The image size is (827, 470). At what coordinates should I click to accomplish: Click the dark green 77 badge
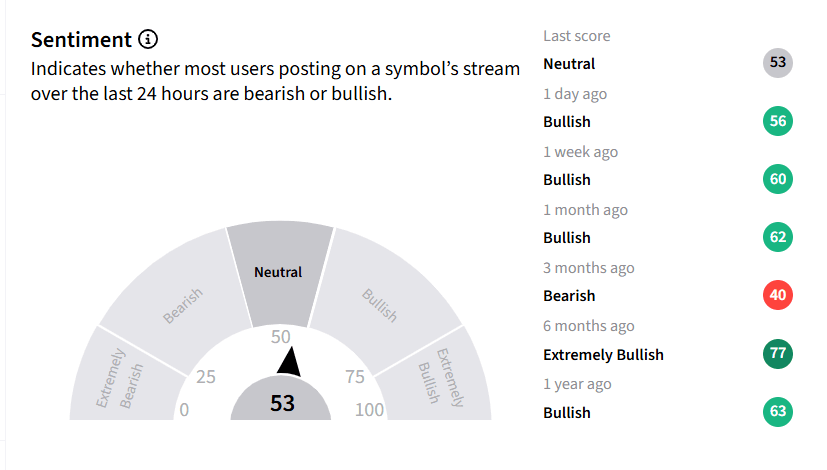pos(778,353)
